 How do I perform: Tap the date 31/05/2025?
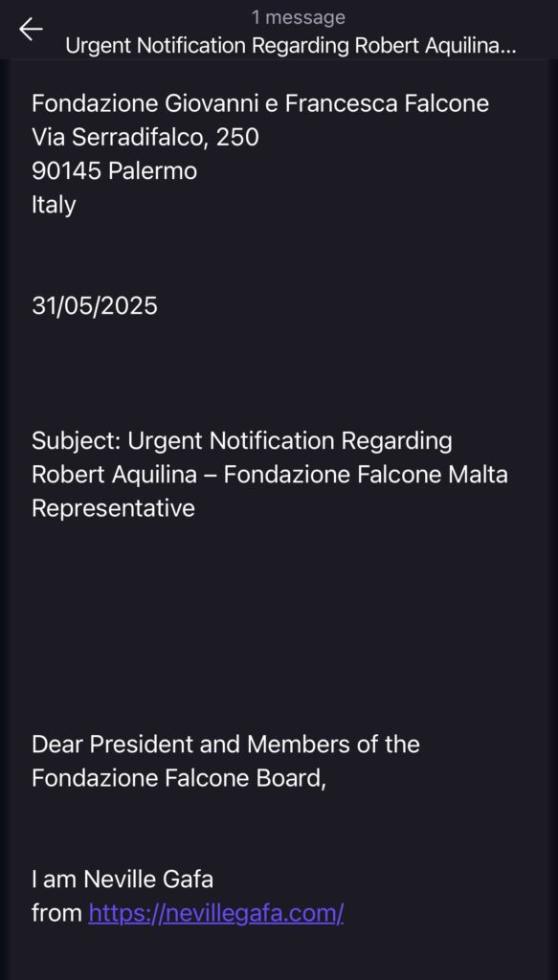click(95, 305)
